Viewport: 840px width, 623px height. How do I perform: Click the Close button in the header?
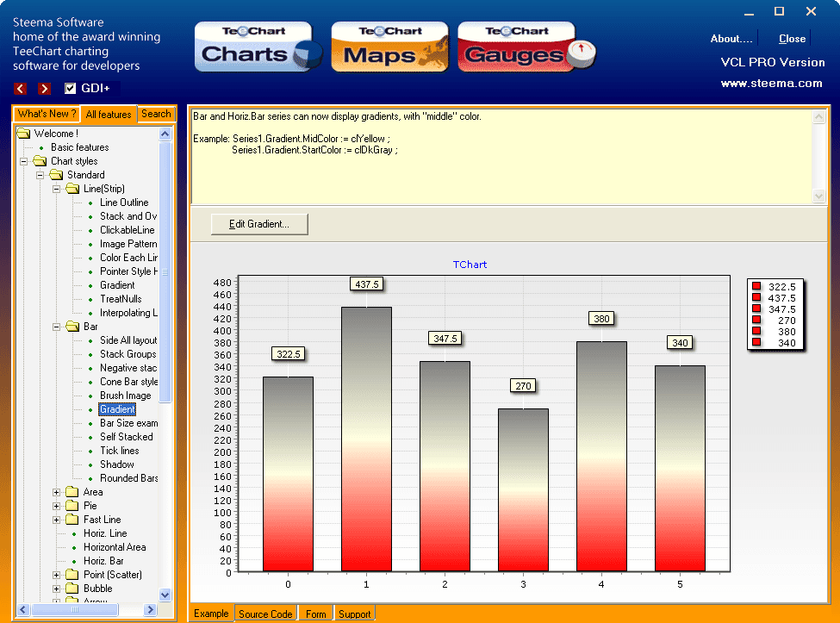click(x=792, y=39)
